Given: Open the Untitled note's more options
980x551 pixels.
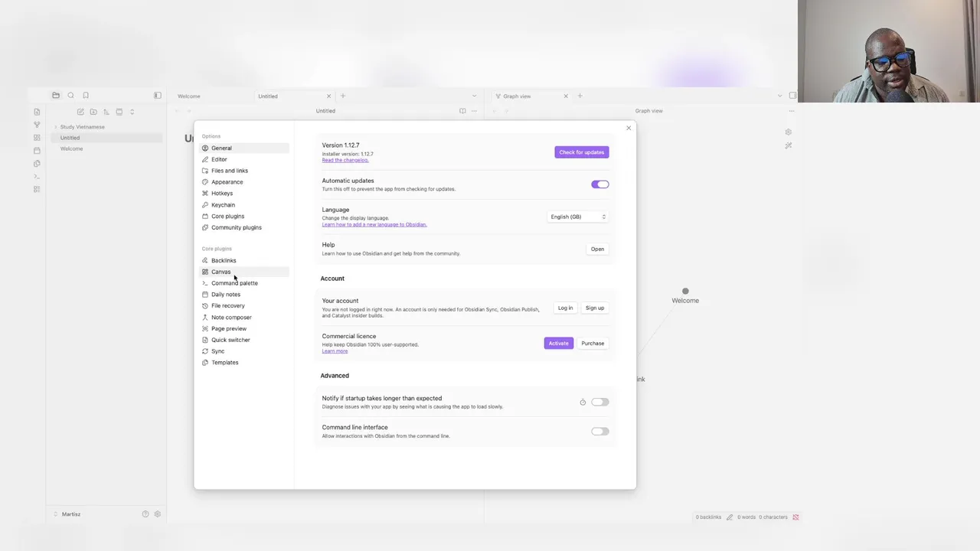Looking at the screenshot, I should (x=475, y=111).
